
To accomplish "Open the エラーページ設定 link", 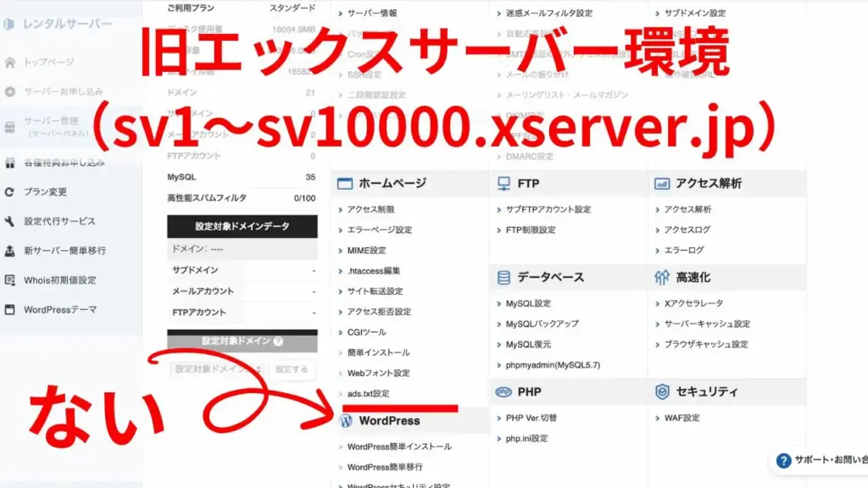I will click(x=380, y=230).
